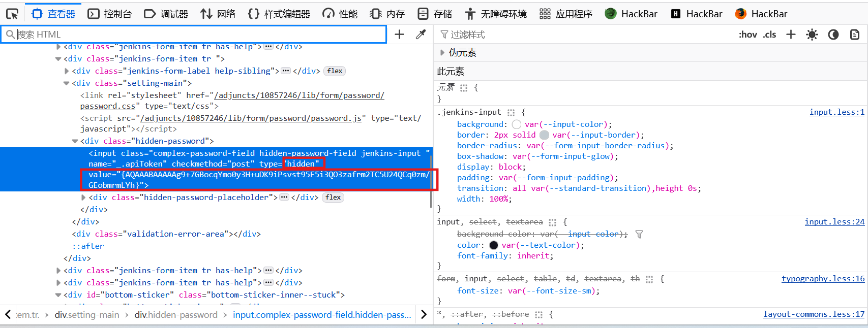Open typography.less:16 source link
This screenshot has height=328, width=868.
click(x=823, y=279)
